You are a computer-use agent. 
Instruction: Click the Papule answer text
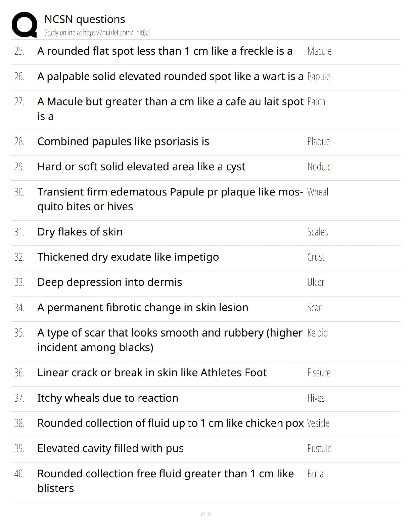tap(318, 77)
